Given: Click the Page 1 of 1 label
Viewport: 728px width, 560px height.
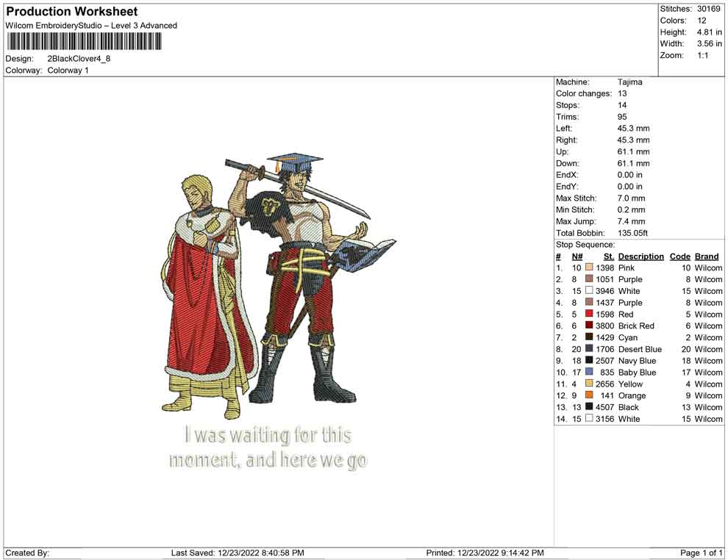Looking at the screenshot, I should click(x=701, y=553).
